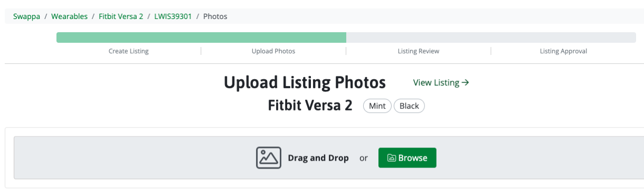Open the View Listing link
Viewport: 644px width, 195px height.
tap(441, 82)
